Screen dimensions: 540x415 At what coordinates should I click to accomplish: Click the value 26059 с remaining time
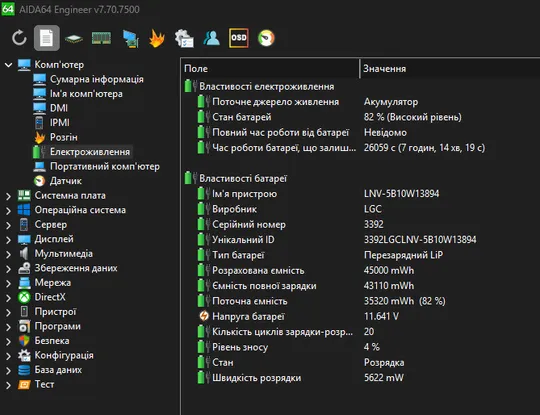(424, 148)
